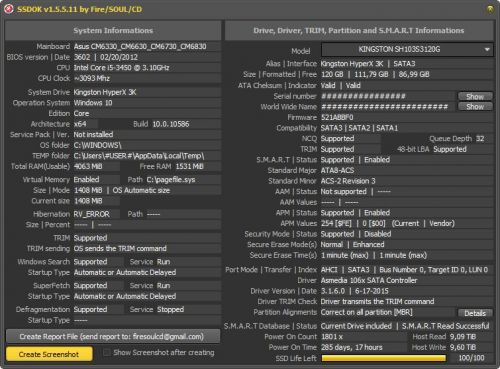The image size is (500, 369).
Task: Click OS sends the TRIM command text
Action: [x=120, y=248]
